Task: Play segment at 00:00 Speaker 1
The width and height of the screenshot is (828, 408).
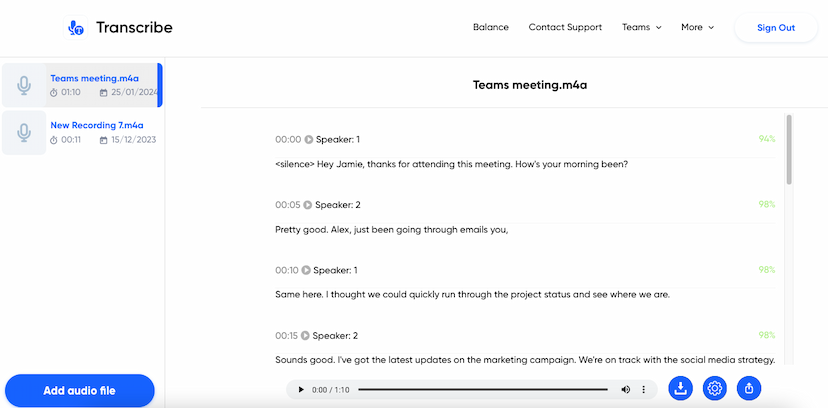Action: (x=309, y=139)
